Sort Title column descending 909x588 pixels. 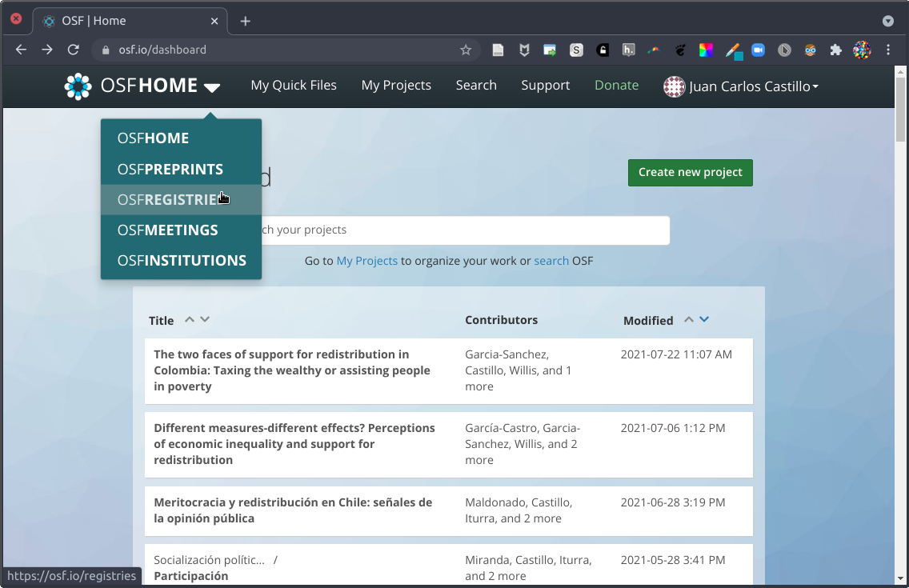(205, 319)
